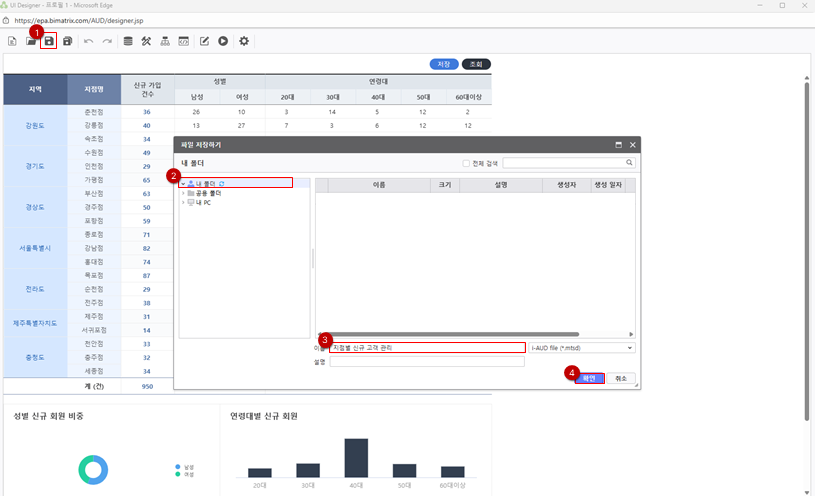Select 내 폴더 in the folder tree

205,184
